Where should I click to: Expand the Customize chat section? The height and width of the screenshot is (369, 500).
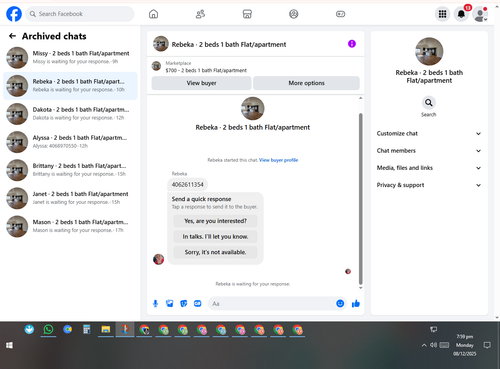429,133
